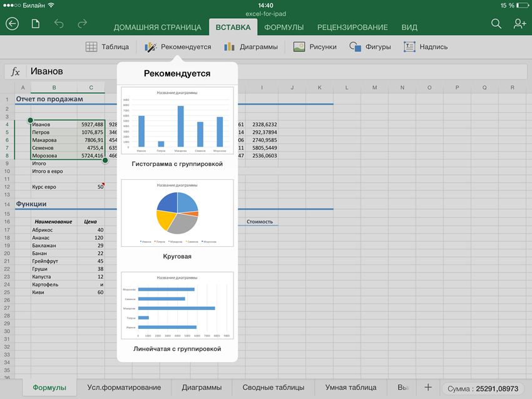Tap the back arrow icon
This screenshot has width=532, height=399.
(x=13, y=24)
